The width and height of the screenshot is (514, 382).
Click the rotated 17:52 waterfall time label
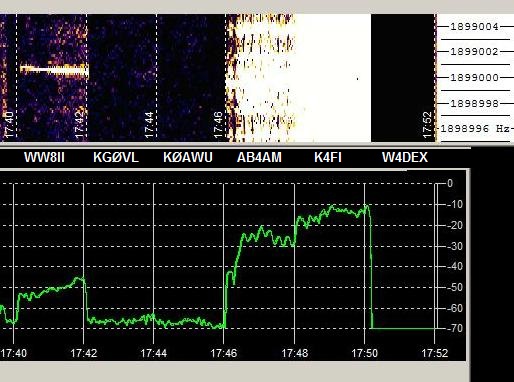point(427,124)
